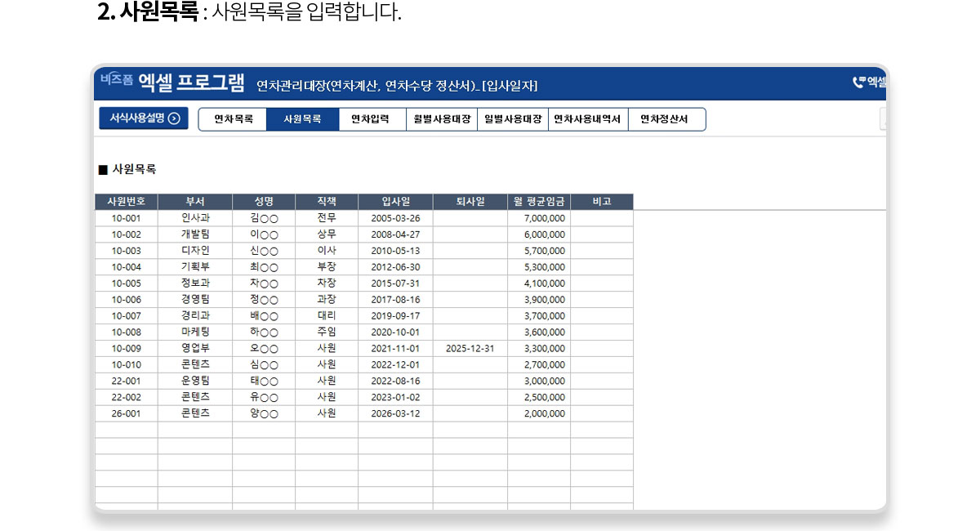Click the wage cell 5,300,000
Image resolution: width=980 pixels, height=531 pixels.
[x=539, y=267]
